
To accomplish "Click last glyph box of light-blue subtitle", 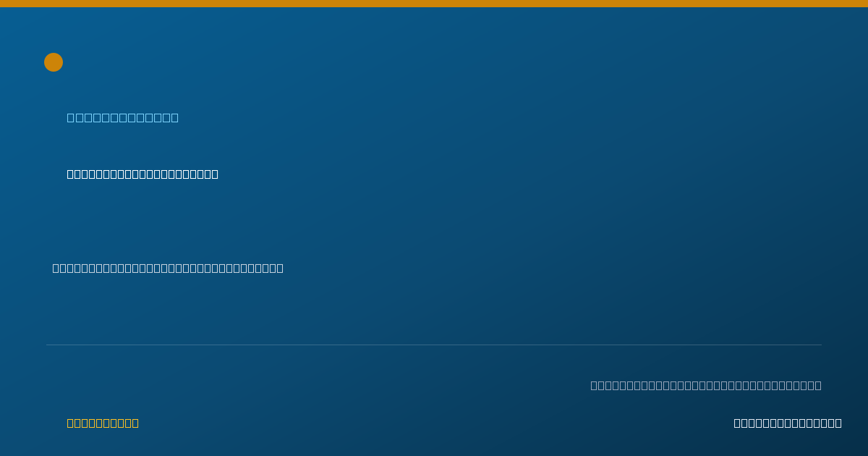I will click(x=175, y=117).
